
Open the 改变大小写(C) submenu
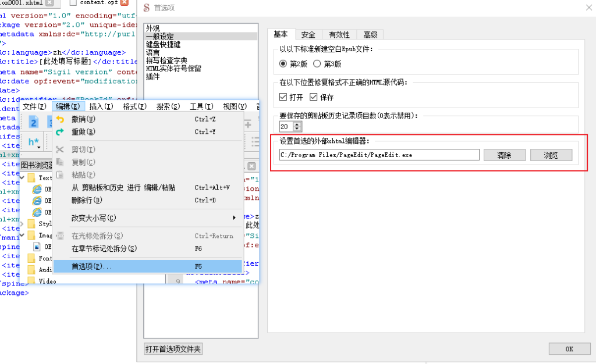click(147, 218)
